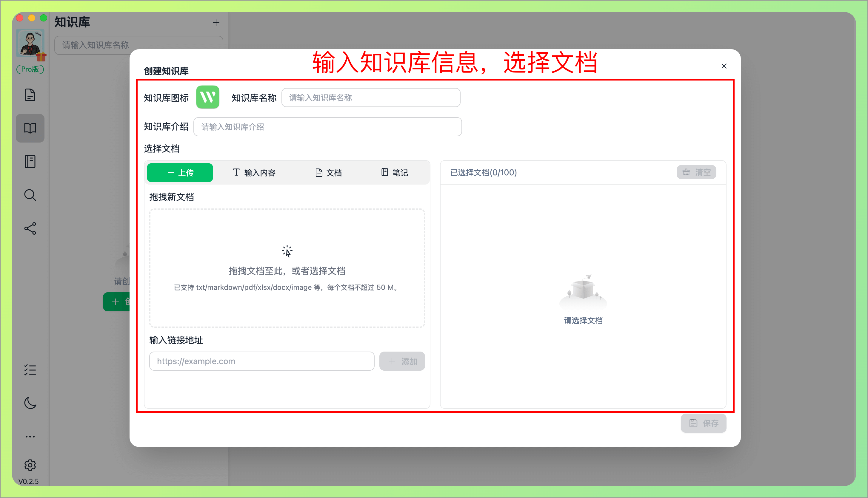Create a new knowledge base with the plus icon
868x498 pixels.
pos(216,22)
